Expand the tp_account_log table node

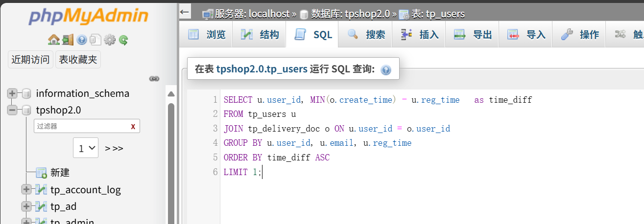[26, 190]
